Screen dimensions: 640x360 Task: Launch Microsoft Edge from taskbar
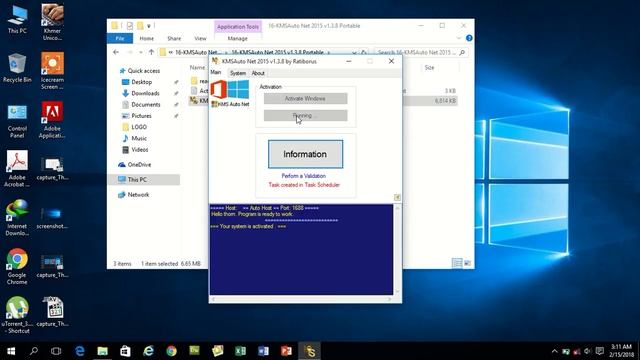click(x=80, y=351)
